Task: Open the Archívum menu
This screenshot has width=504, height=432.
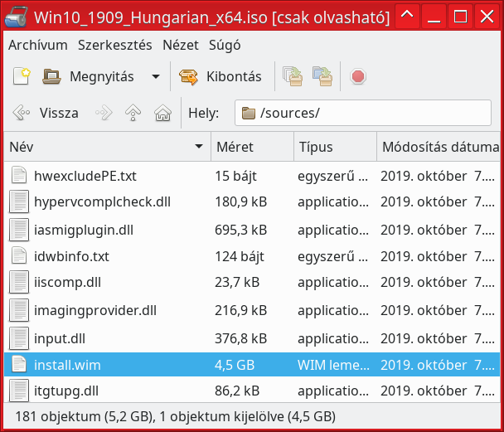Action: click(x=38, y=45)
